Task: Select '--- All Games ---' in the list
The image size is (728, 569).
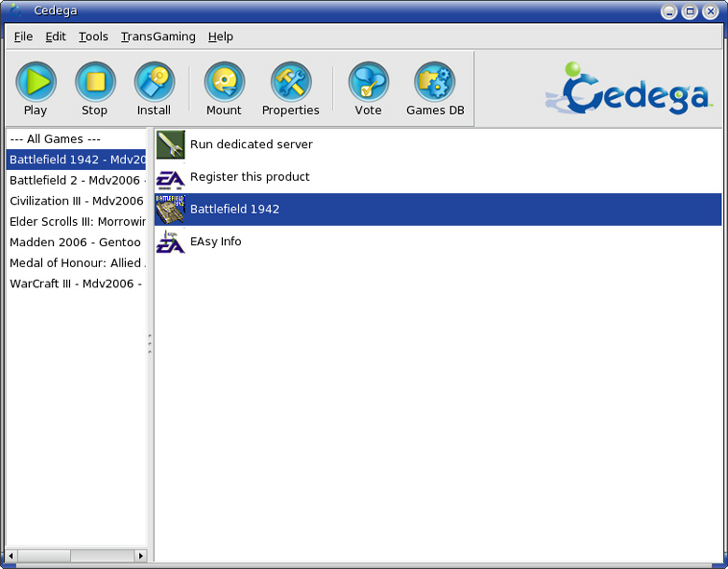Action: (x=77, y=139)
